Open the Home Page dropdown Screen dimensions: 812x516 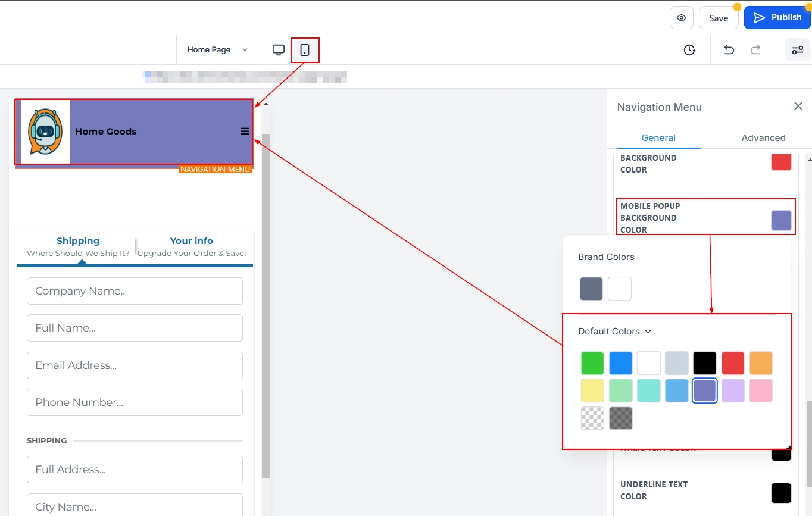pyautogui.click(x=217, y=50)
